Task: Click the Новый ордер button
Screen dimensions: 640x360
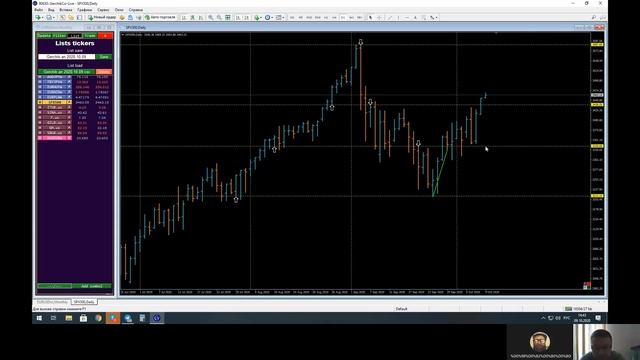Action: pyautogui.click(x=102, y=18)
